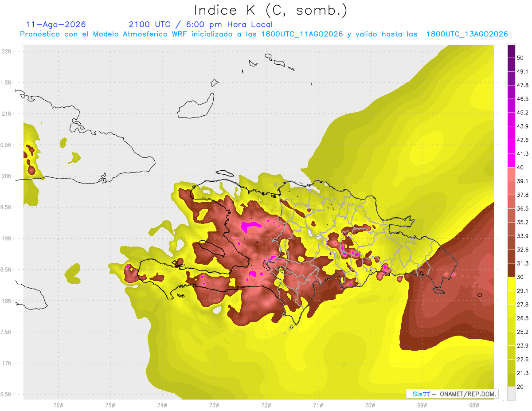
Task: Click the colorbar value "30"
Action: click(520, 277)
